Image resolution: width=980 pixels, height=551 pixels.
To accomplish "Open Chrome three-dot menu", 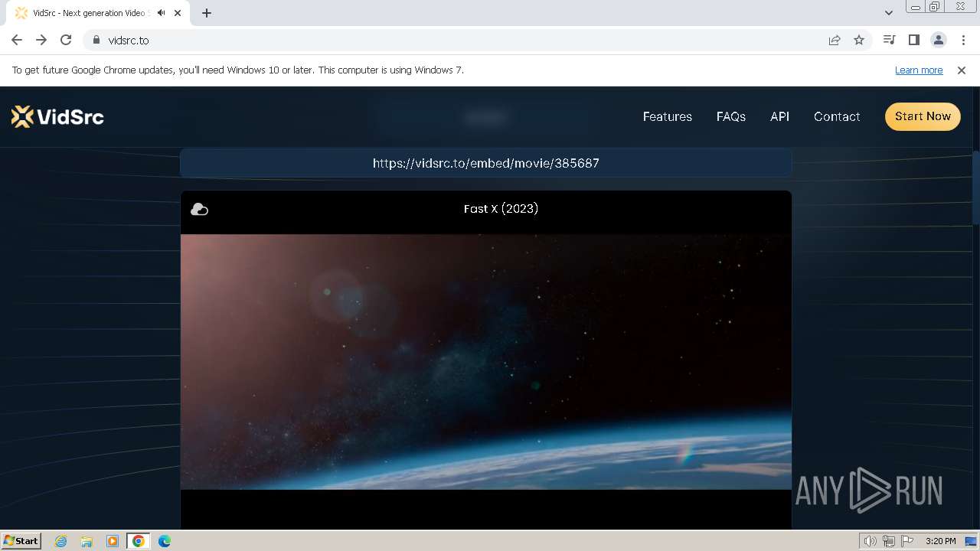I will 962,40.
